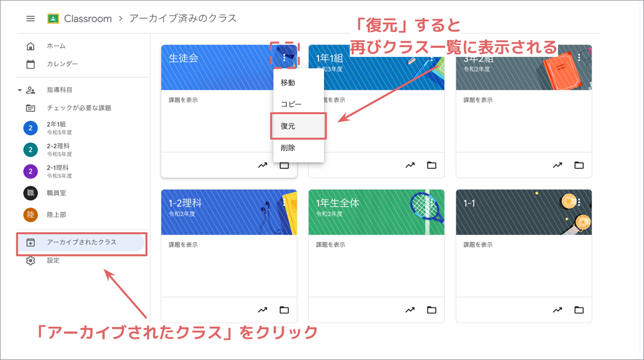Open Drive folder icon on 3年2組 card
Viewport: 644px width, 360px height.
point(579,165)
